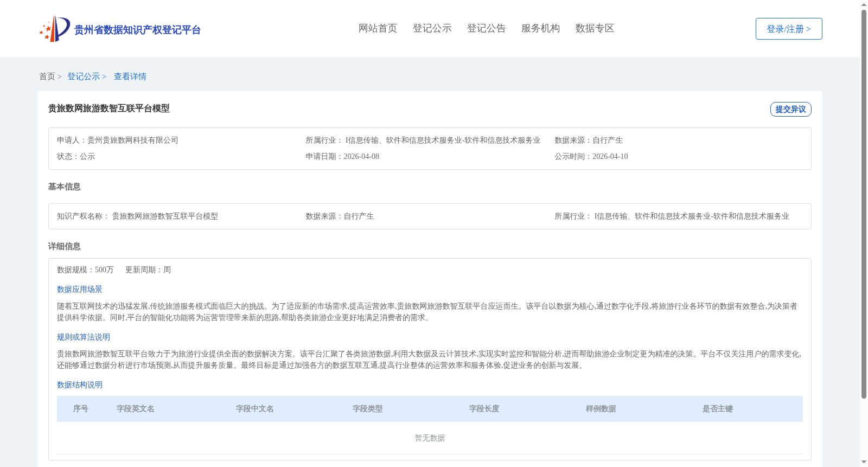The image size is (868, 467).
Task: Click 是否主键 column header
Action: (x=718, y=409)
